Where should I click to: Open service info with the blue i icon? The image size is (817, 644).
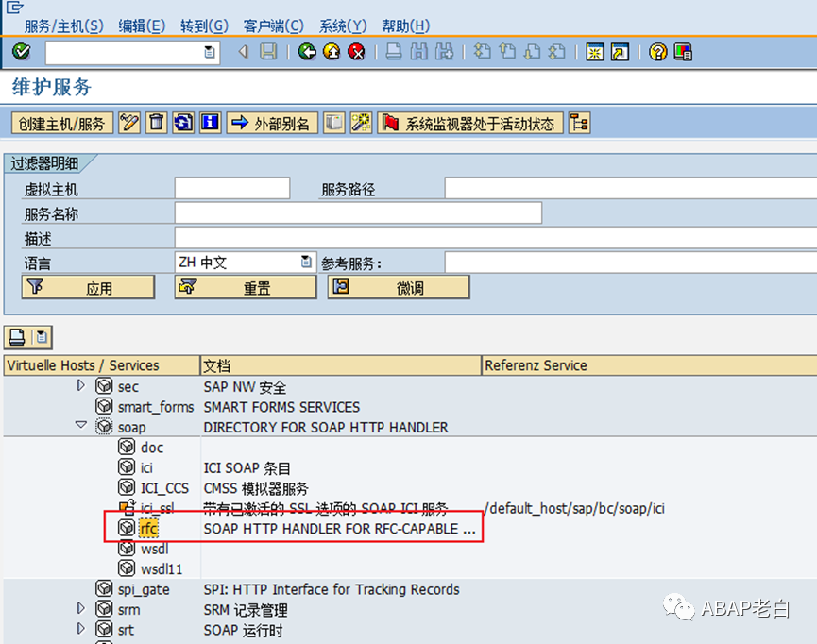click(209, 123)
